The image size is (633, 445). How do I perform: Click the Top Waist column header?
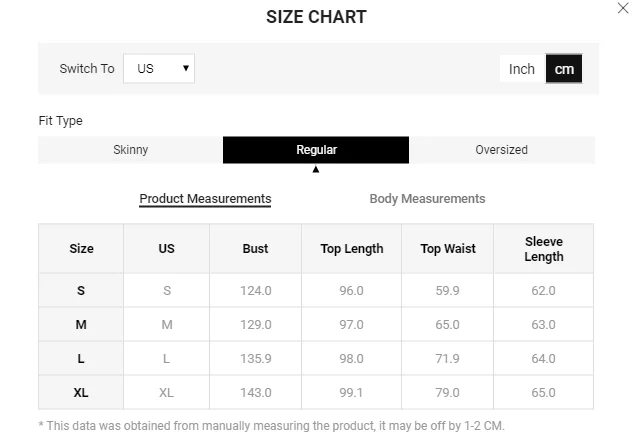[448, 249]
